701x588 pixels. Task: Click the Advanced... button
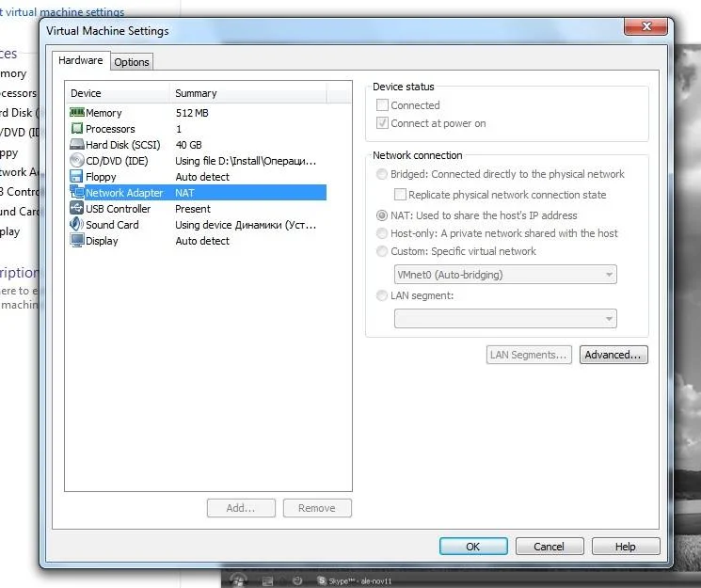tap(613, 355)
